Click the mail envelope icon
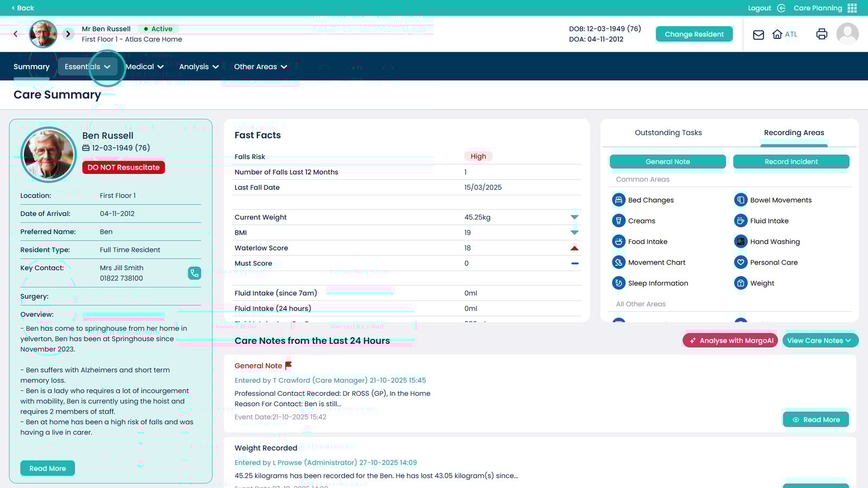 [x=758, y=35]
